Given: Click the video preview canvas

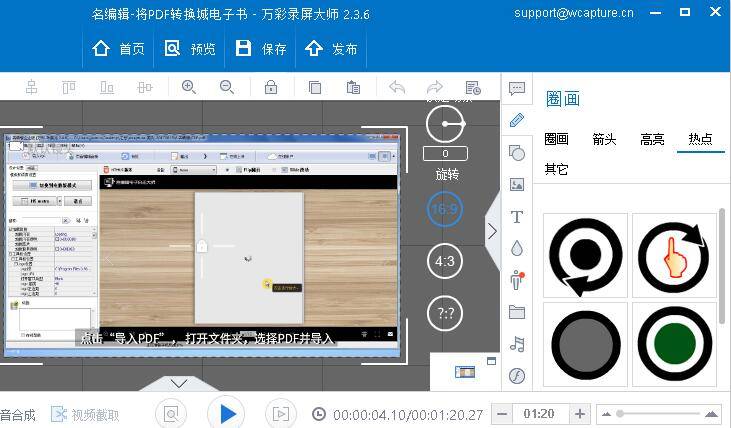Looking at the screenshot, I should pos(202,246).
